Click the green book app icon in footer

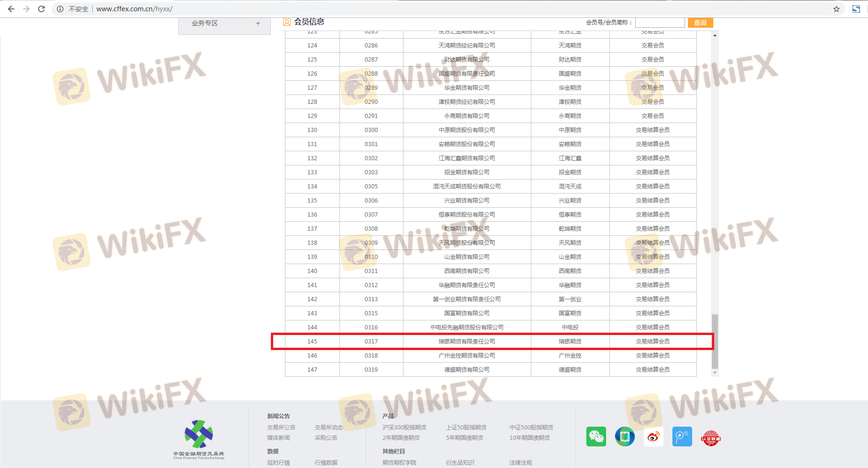(x=624, y=437)
